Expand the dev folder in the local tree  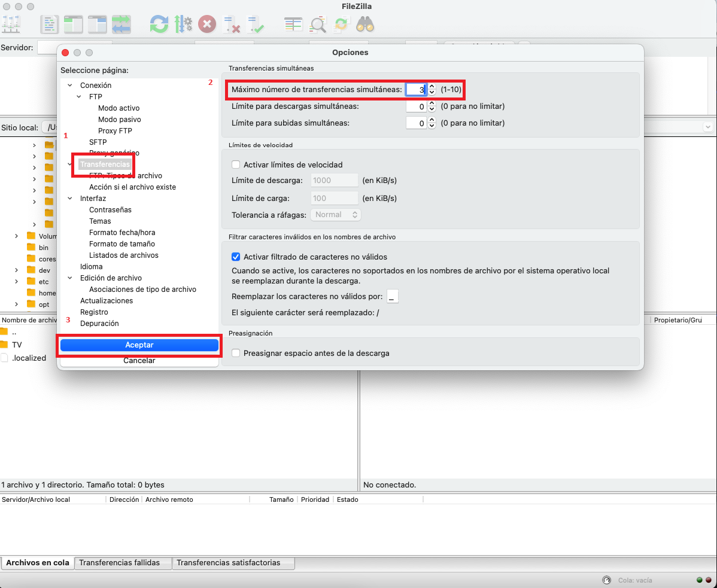point(17,270)
